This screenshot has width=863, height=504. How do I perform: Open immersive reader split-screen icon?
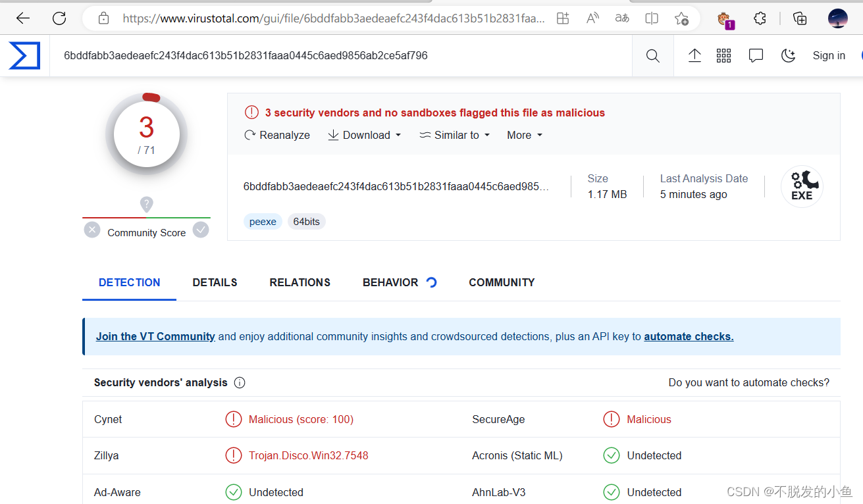[x=652, y=18]
